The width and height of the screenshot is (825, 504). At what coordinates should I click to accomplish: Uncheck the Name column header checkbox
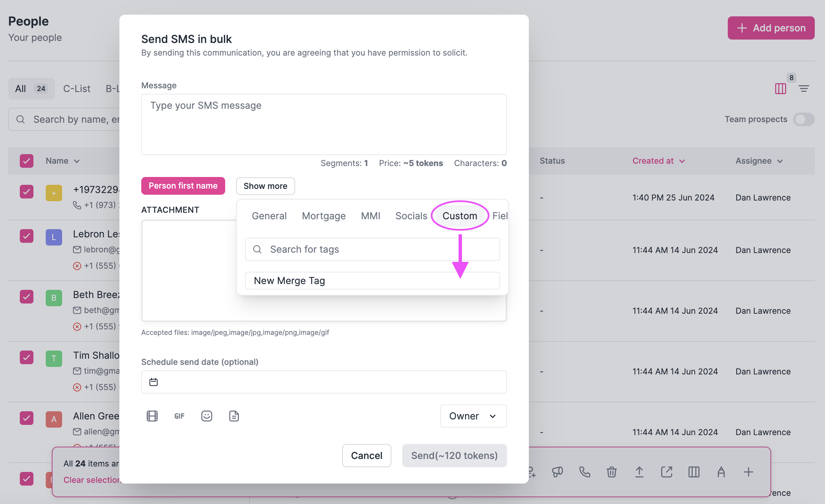point(27,161)
